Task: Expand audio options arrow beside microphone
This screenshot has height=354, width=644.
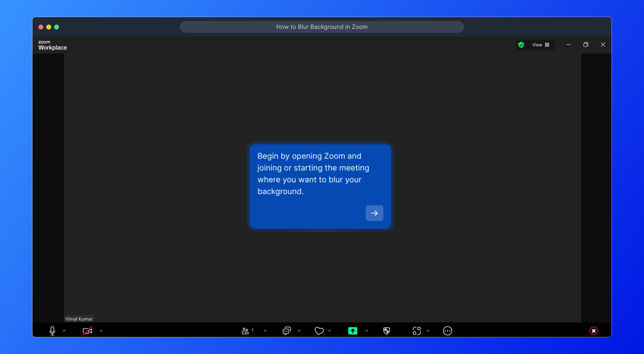Action: [64, 331]
